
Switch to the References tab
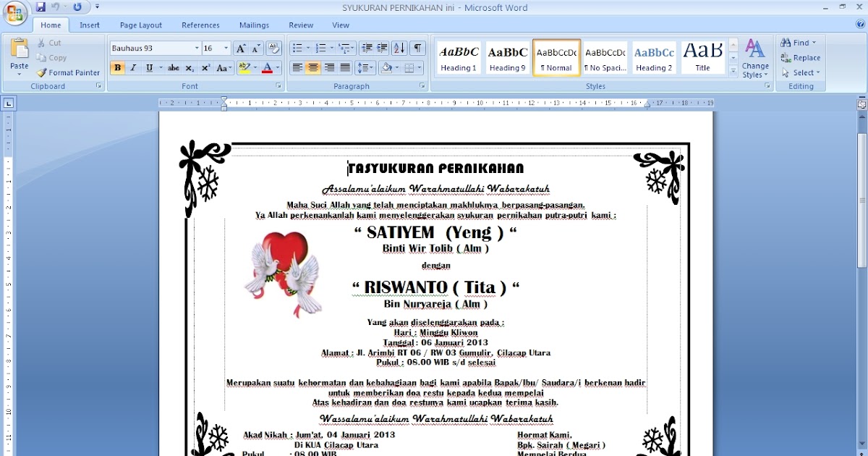pos(200,25)
